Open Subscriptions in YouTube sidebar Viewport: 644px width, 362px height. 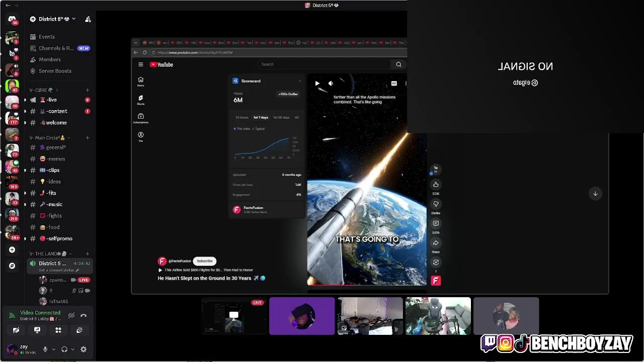140,118
